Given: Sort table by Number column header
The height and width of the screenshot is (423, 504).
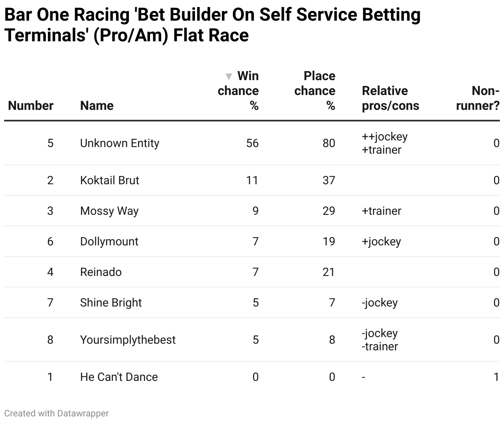Looking at the screenshot, I should pyautogui.click(x=31, y=106).
